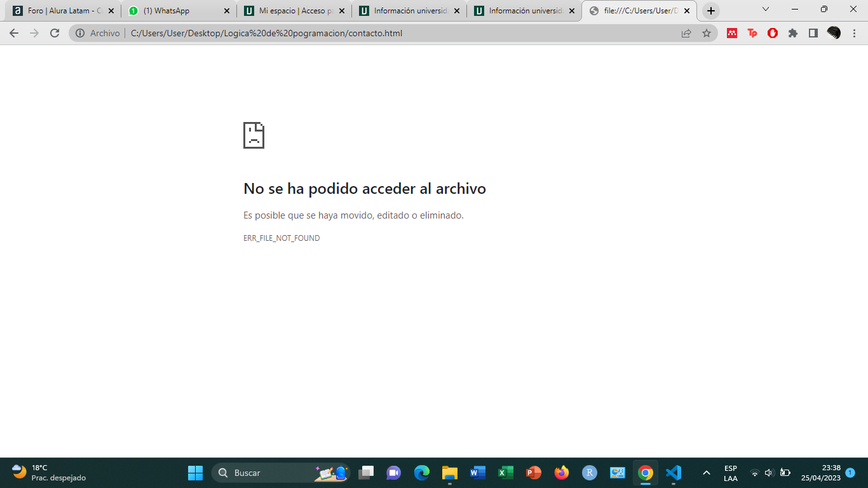This screenshot has width=868, height=488.
Task: Close the active file tab
Action: click(687, 11)
